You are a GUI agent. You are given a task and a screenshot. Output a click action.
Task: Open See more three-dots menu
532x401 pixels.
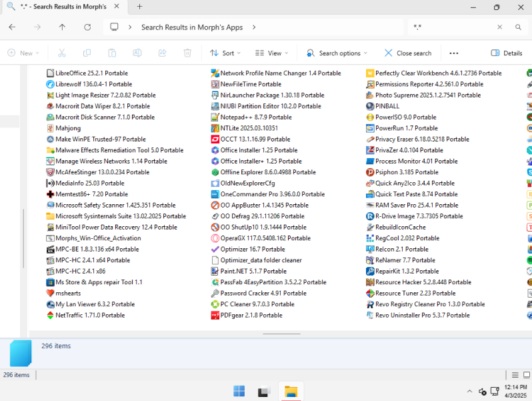click(x=453, y=53)
